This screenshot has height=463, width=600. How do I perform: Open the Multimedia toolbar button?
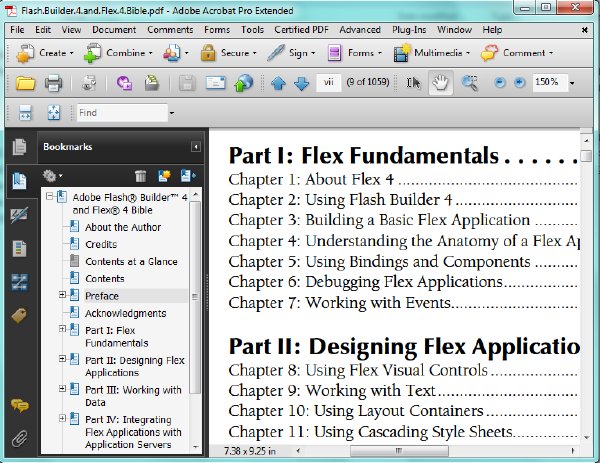(x=432, y=53)
